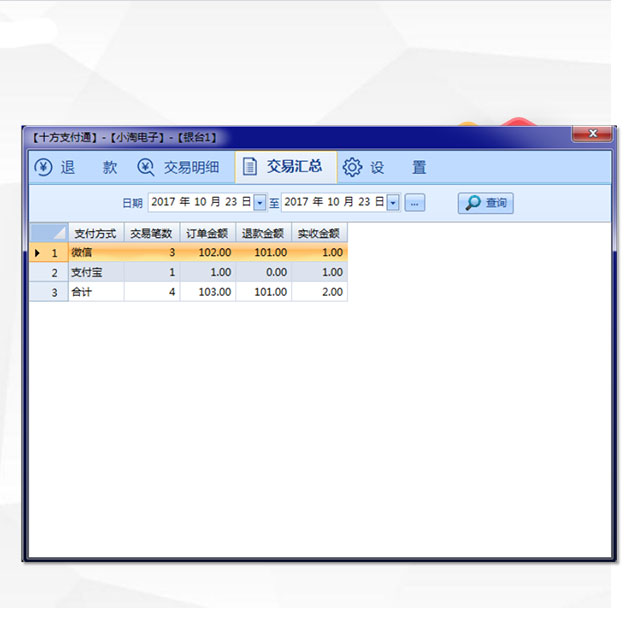Click the 退款金额 column header
The height and width of the screenshot is (640, 640).
pos(263,233)
